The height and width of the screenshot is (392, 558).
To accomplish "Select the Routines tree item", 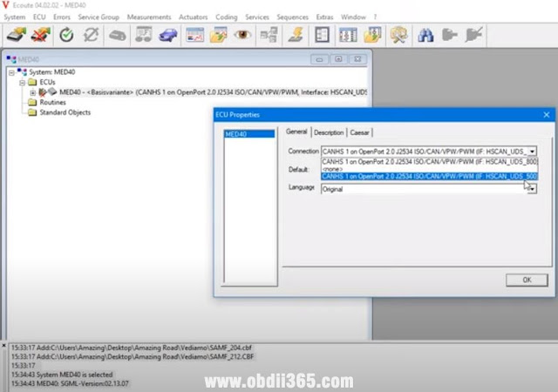I will (52, 103).
